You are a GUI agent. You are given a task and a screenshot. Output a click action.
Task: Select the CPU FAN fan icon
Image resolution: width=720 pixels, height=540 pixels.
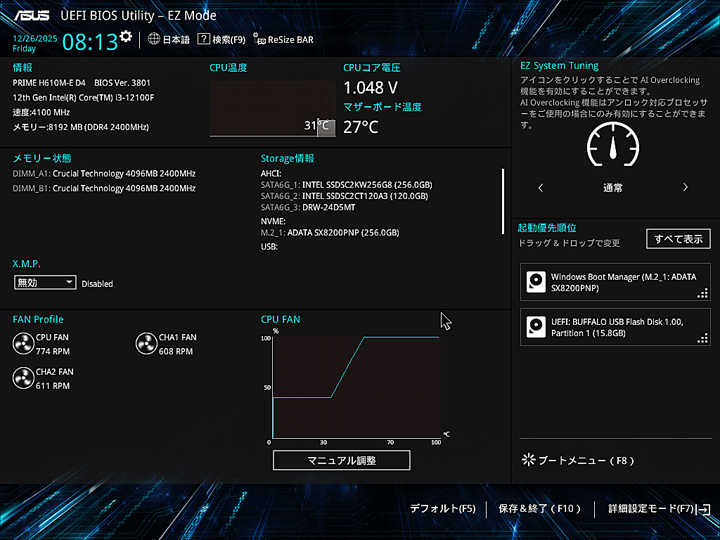[x=23, y=345]
